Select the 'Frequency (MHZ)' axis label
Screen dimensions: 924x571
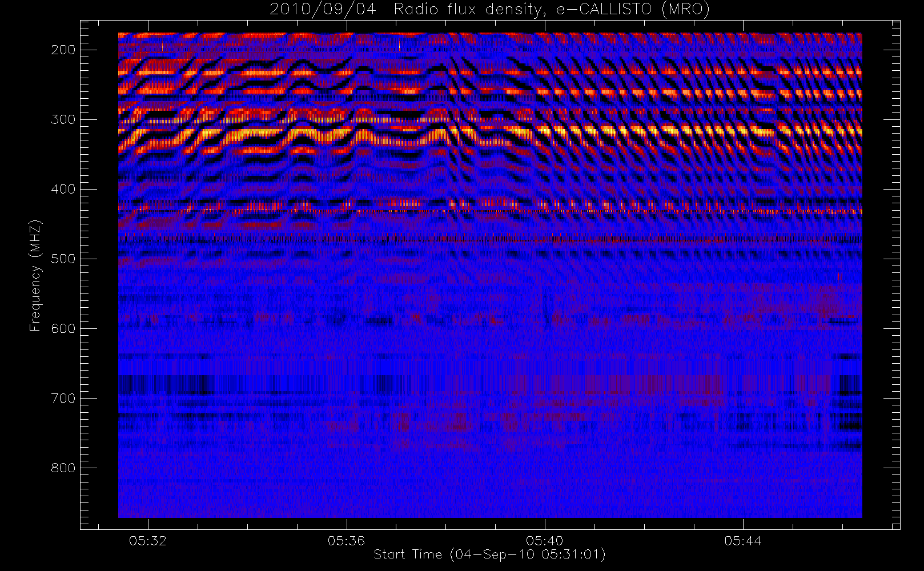pos(35,275)
